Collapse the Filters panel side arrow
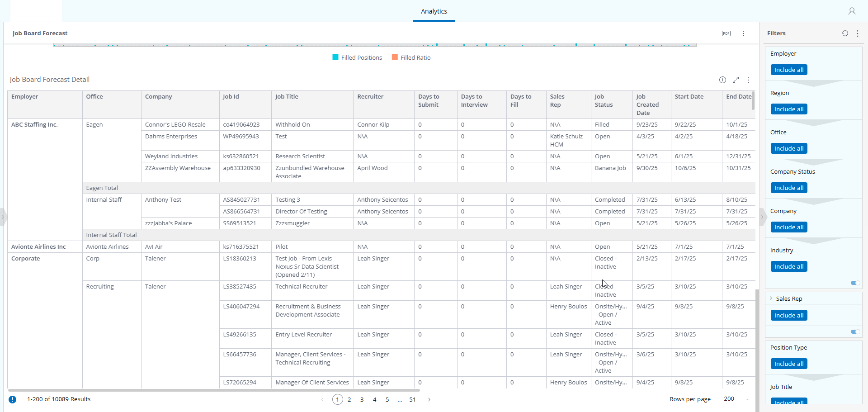The width and height of the screenshot is (868, 412). pyautogui.click(x=762, y=217)
